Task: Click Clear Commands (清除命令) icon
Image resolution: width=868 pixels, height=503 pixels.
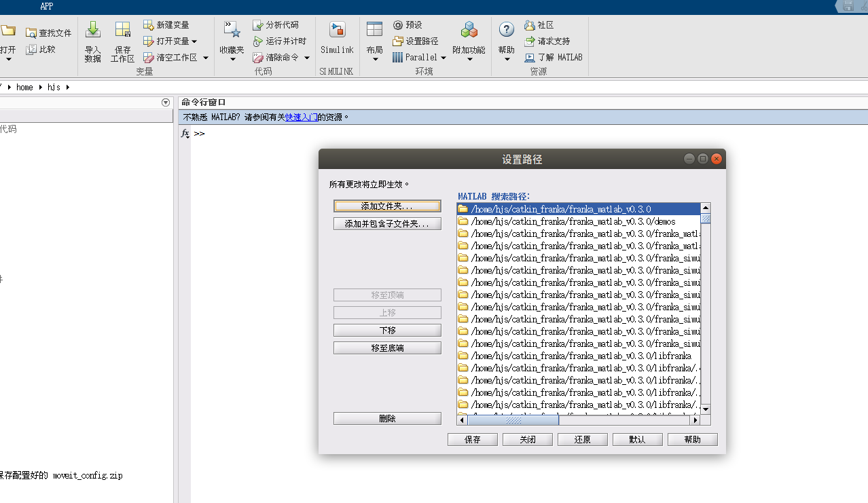Action: click(x=258, y=58)
